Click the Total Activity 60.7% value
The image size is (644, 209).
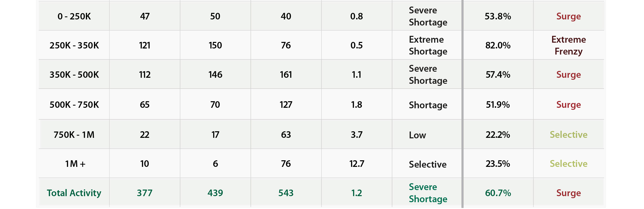tap(498, 193)
